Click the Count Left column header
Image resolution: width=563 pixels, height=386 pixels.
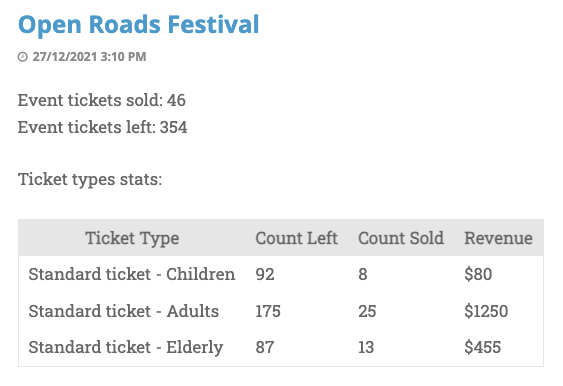296,238
